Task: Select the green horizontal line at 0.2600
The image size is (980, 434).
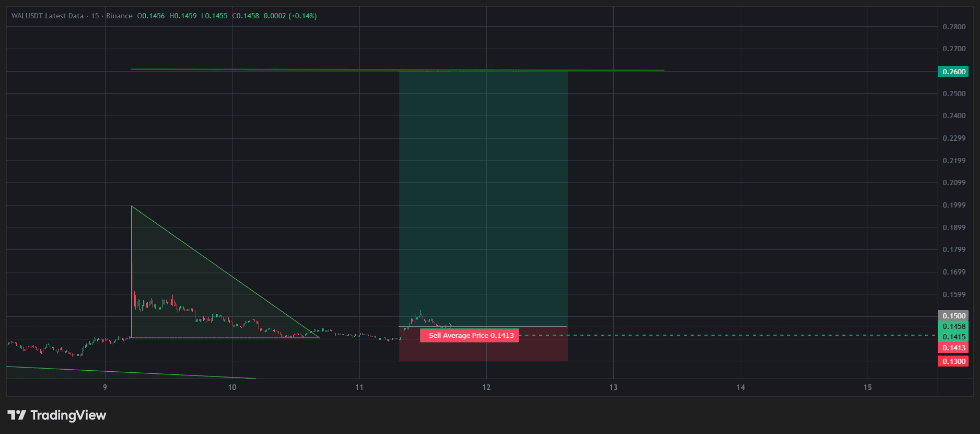Action: (398, 70)
